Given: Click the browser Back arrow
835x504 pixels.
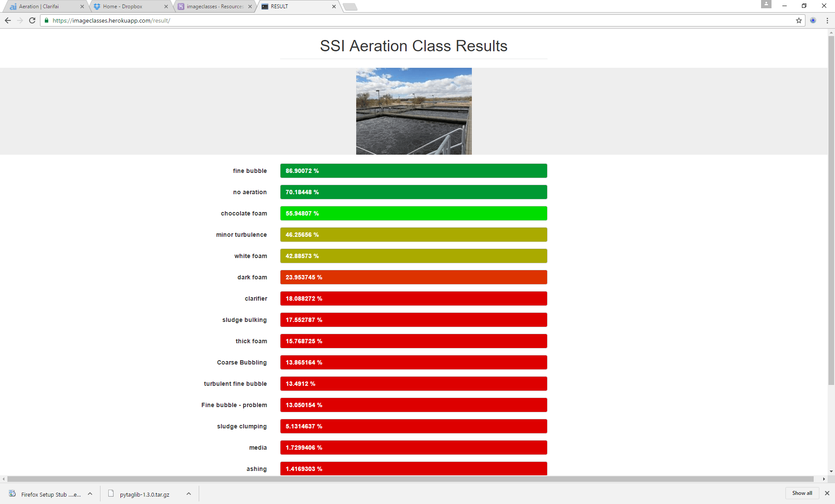Looking at the screenshot, I should point(8,20).
